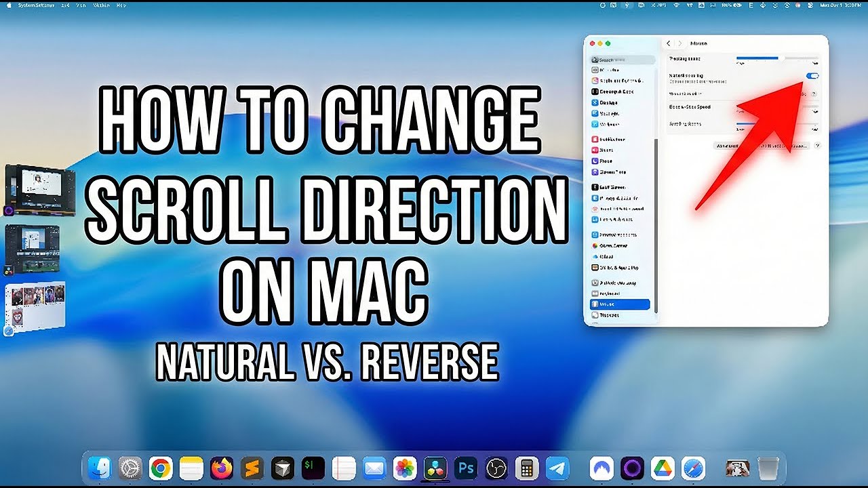Open OBS Studio in the Dock
Image resolution: width=868 pixels, height=488 pixels.
[x=496, y=468]
